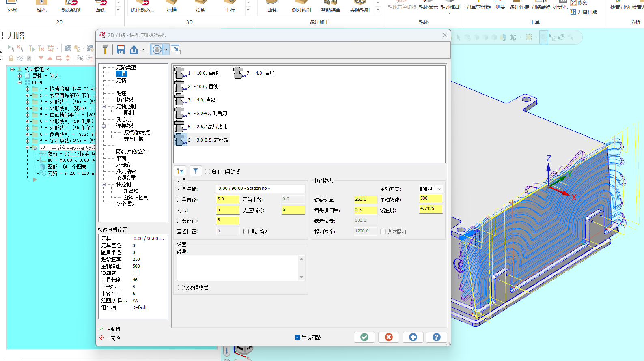
Task: Select 冷却液 in the dialog tree
Action: [123, 165]
